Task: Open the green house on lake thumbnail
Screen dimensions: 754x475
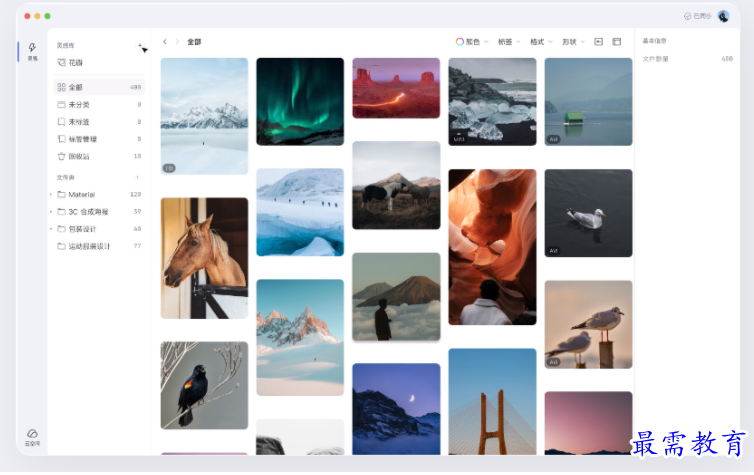Action: [588, 101]
